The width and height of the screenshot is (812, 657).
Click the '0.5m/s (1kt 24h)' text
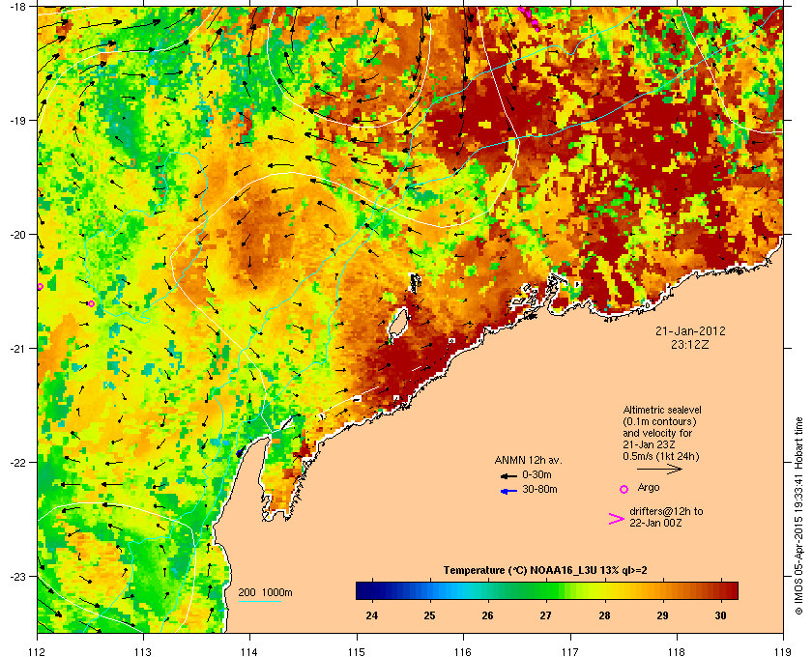point(661,456)
